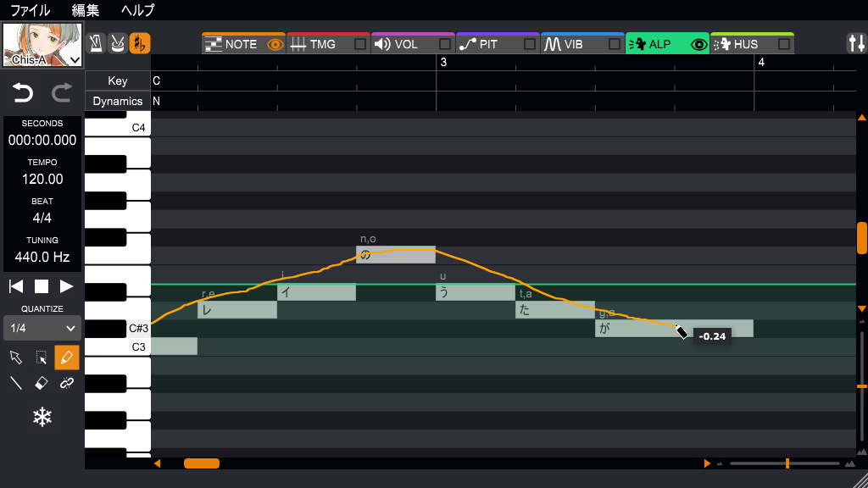Click measure 3 marker on ruler
868x488 pixels.
tap(442, 63)
